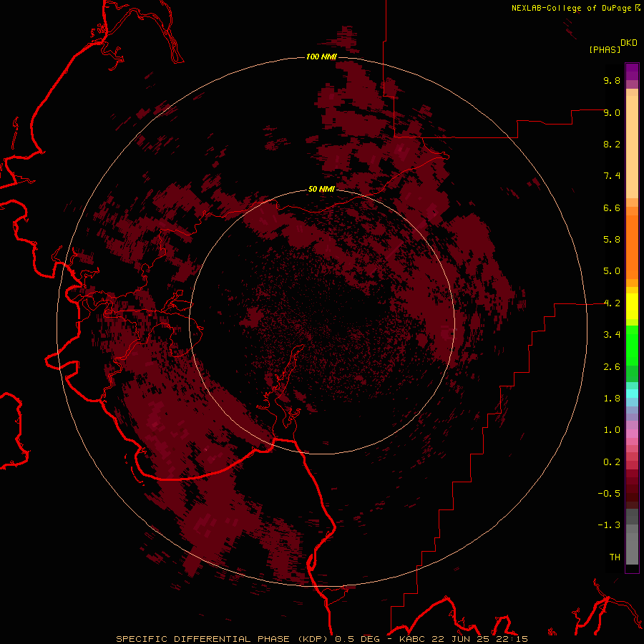This screenshot has width=644, height=644.
Task: Select the 1.8 scale value
Action: coord(612,399)
